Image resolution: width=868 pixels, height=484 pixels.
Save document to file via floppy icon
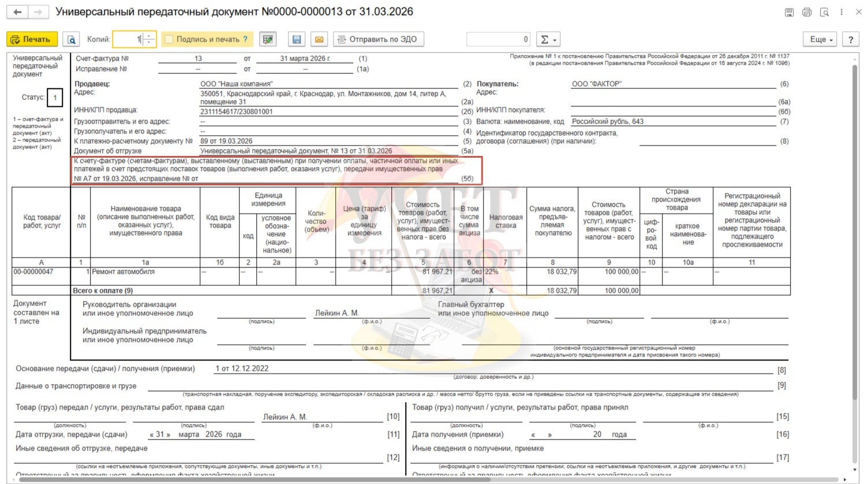pyautogui.click(x=297, y=39)
